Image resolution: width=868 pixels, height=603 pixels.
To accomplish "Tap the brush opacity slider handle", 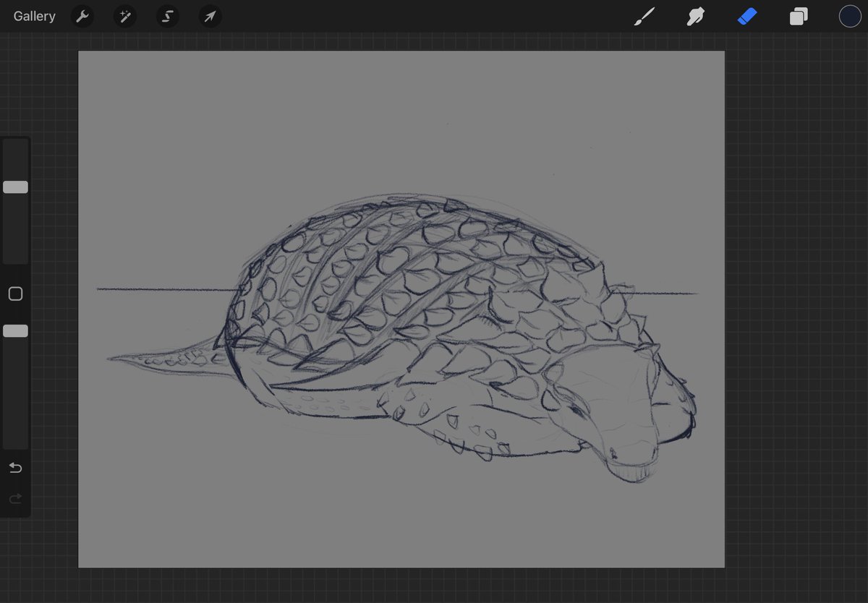I will tap(15, 330).
